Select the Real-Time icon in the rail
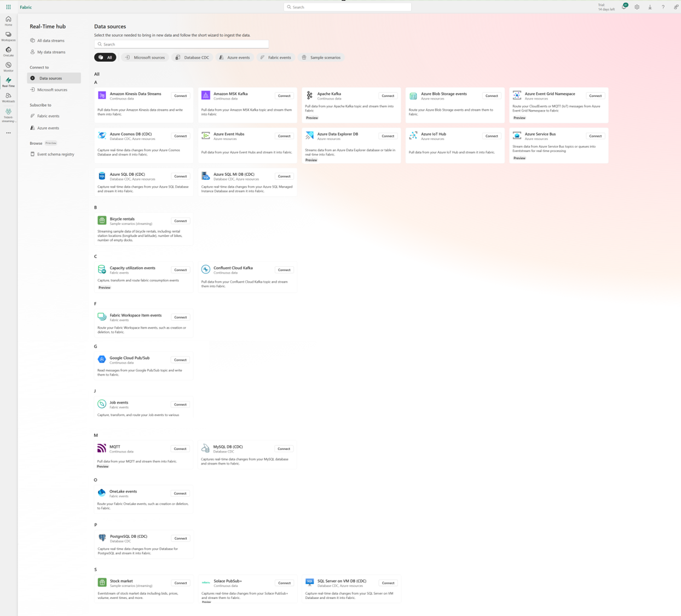 (x=8, y=82)
